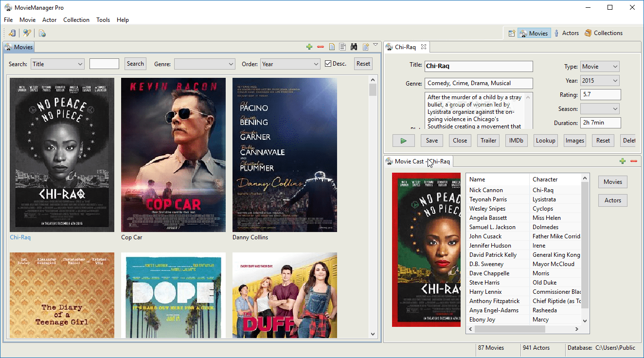Open the Movie menu

pyautogui.click(x=28, y=20)
